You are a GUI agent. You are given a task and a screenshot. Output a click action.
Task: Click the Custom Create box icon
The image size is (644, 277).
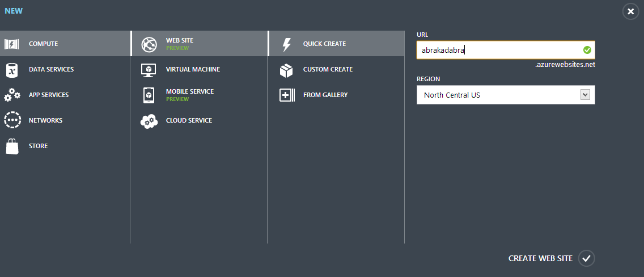(286, 70)
